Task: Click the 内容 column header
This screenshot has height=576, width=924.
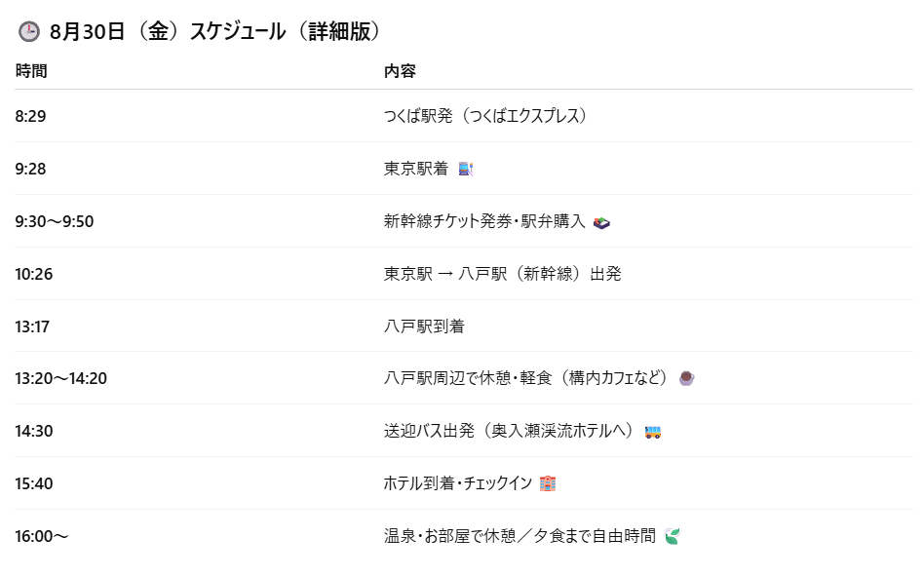Action: (400, 71)
